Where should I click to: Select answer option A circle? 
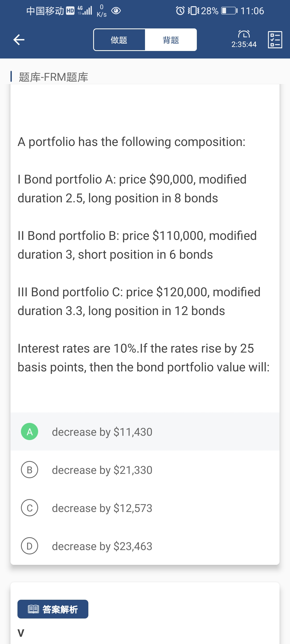pos(30,431)
